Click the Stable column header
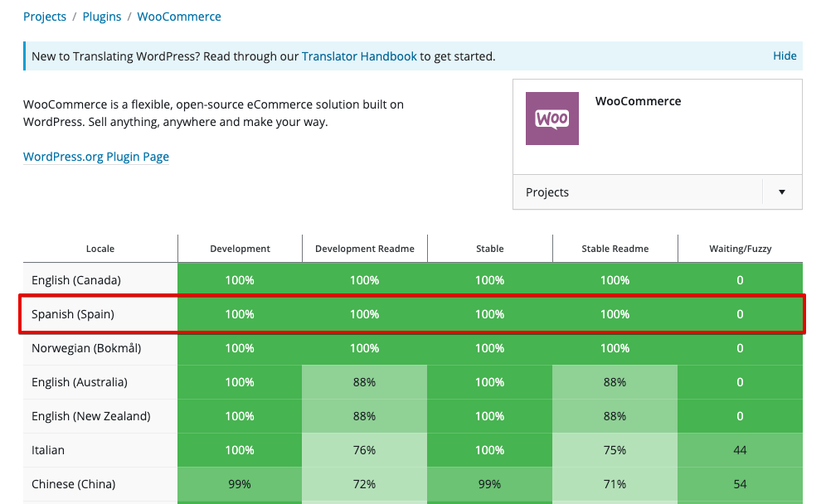826x504 pixels. (x=490, y=249)
